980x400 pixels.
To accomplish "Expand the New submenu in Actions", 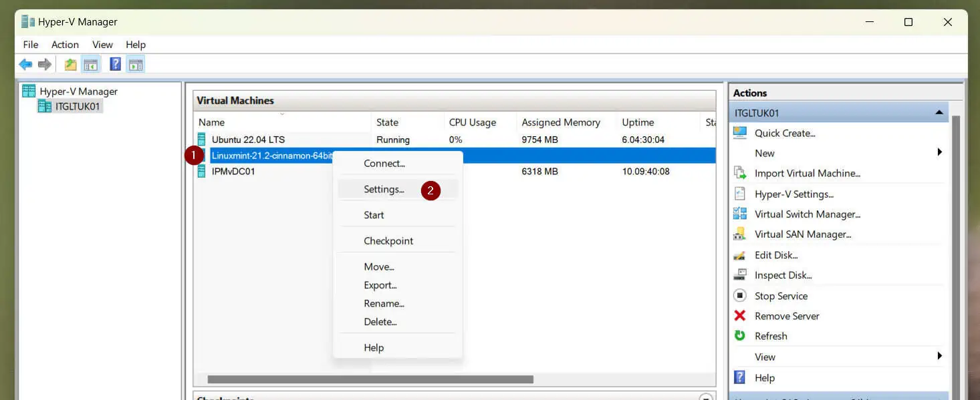I will [x=939, y=153].
